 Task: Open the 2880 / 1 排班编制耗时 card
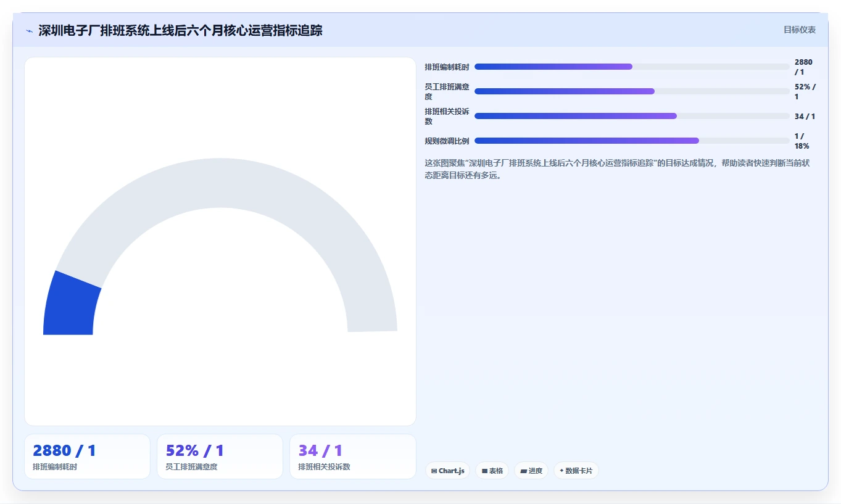click(87, 456)
